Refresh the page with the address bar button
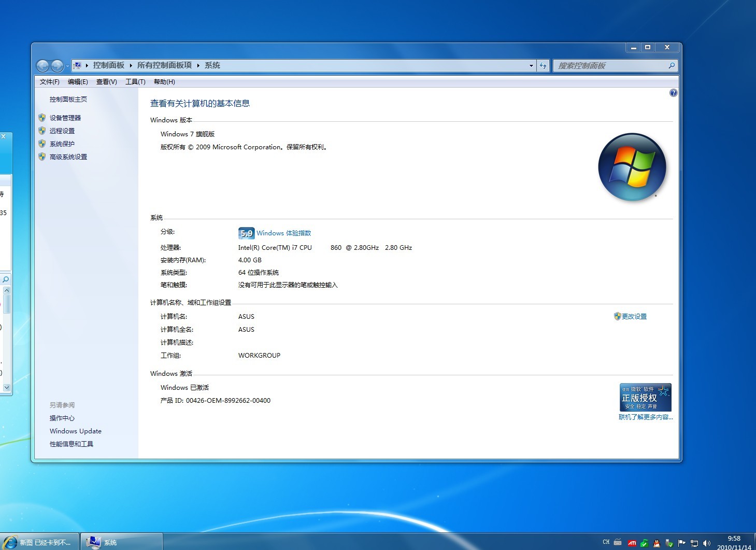Image resolution: width=756 pixels, height=550 pixels. pos(543,66)
